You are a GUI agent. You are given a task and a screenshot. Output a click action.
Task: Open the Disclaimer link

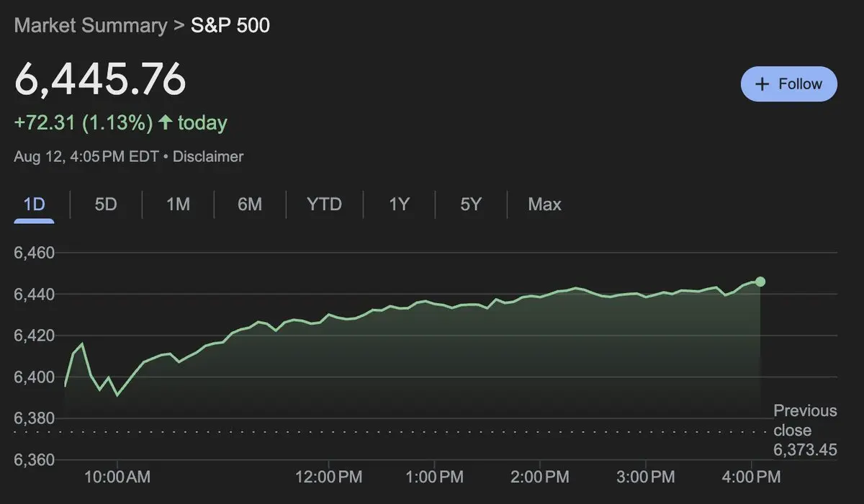pos(208,156)
